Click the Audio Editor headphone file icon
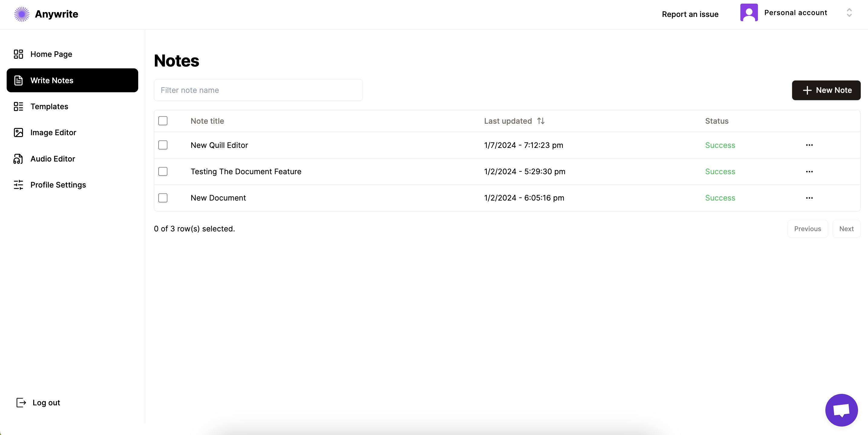Screen dimensions: 868x435 [18, 159]
